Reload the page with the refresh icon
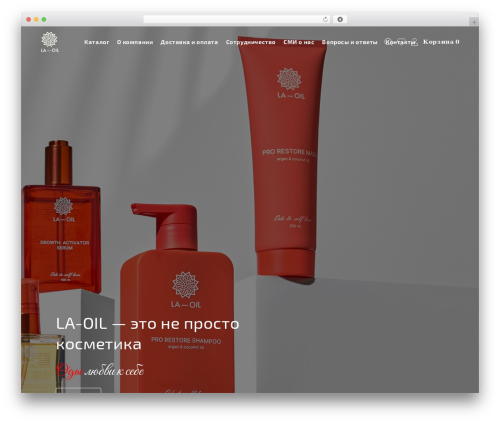This screenshot has height=423, width=500. [x=325, y=20]
